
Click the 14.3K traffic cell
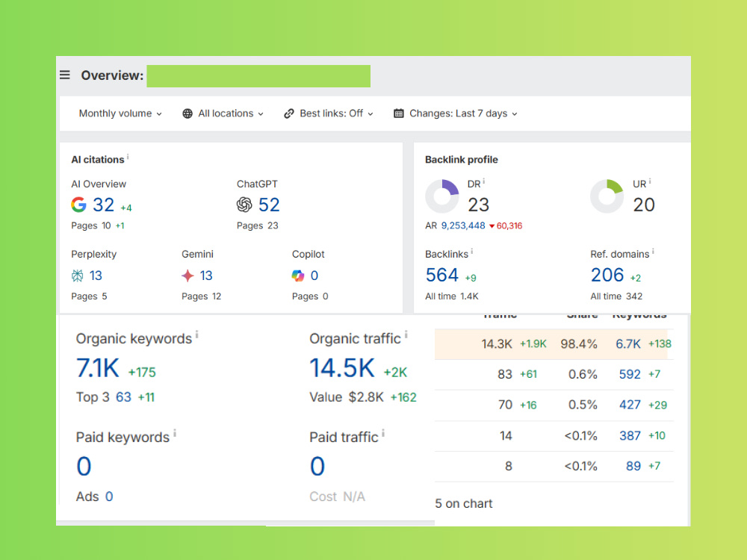coord(497,343)
